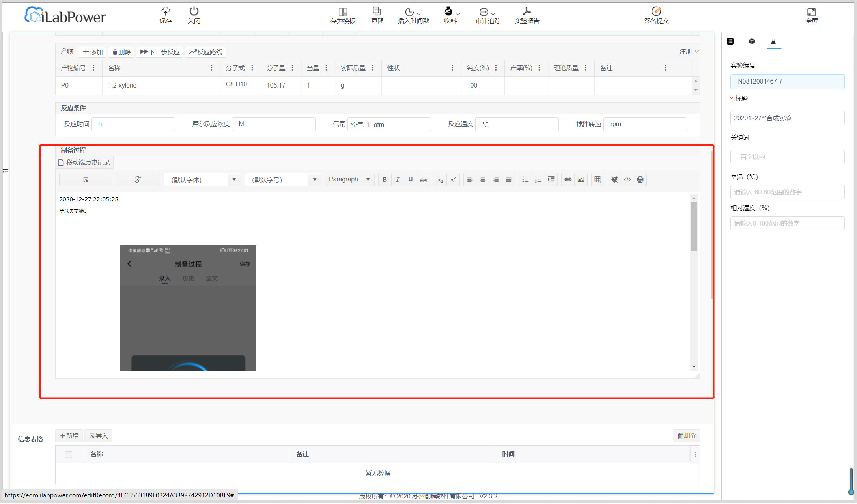The height and width of the screenshot is (504, 857).
Task: Center align text in the editor
Action: pyautogui.click(x=483, y=180)
